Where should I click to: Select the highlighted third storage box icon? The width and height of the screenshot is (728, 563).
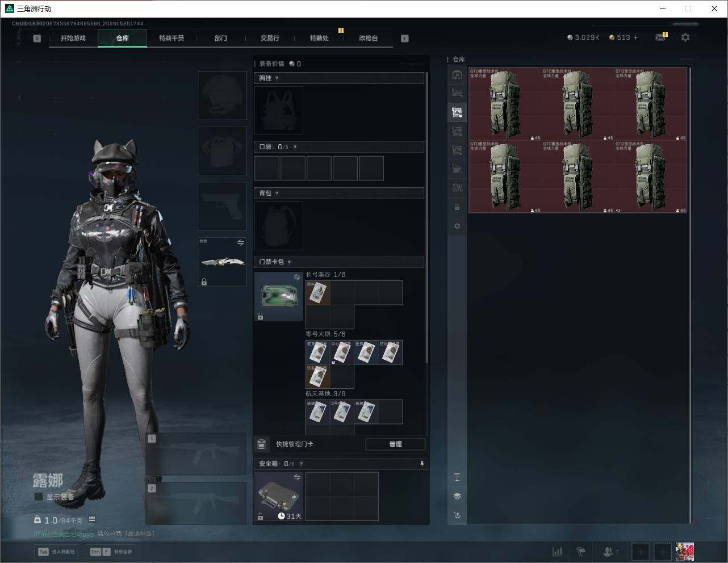pyautogui.click(x=457, y=112)
